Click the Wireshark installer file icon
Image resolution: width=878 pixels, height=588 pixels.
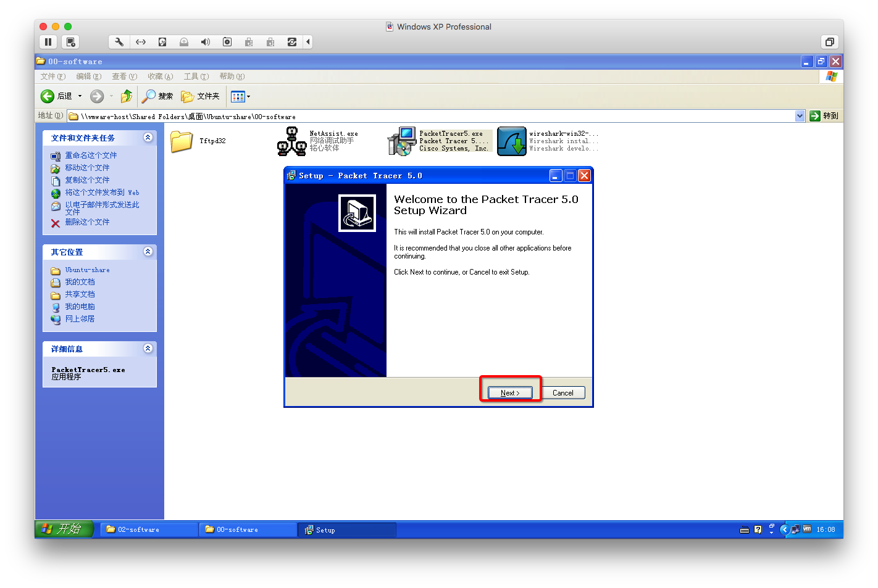click(511, 141)
